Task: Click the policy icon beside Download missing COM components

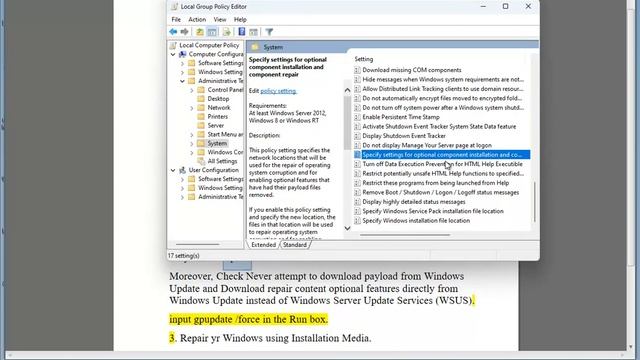Action: [x=357, y=70]
